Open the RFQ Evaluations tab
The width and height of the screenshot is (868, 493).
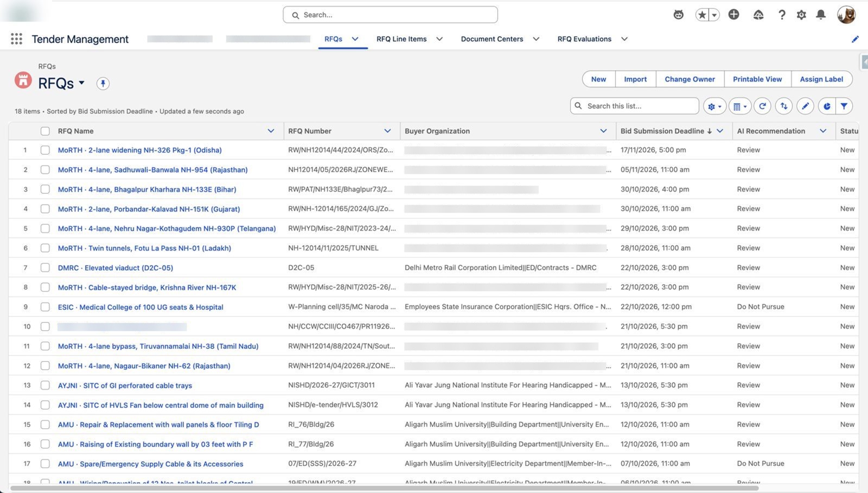584,39
